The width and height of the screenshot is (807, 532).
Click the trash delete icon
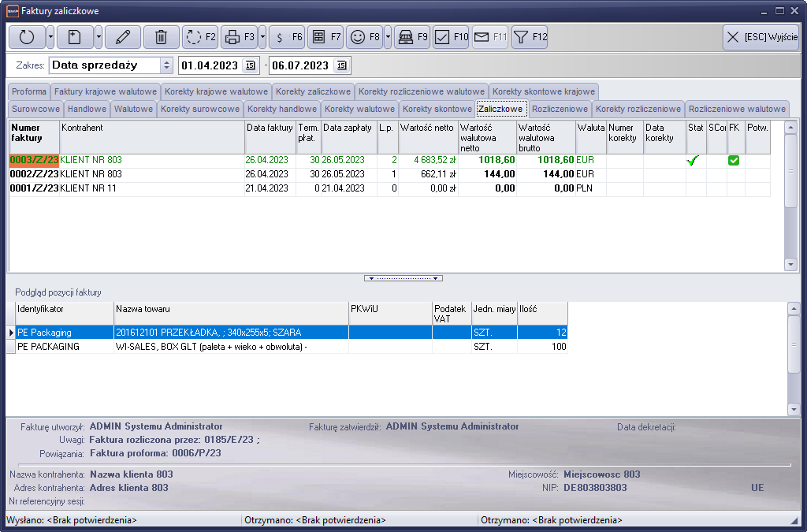coord(161,37)
